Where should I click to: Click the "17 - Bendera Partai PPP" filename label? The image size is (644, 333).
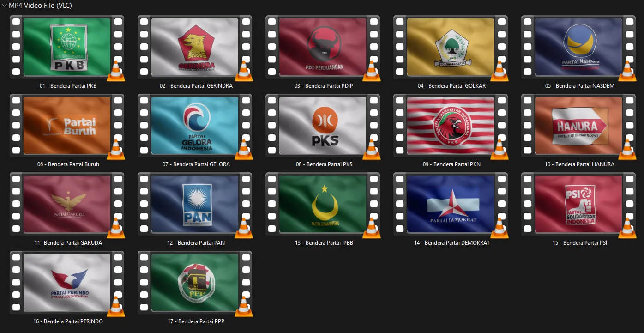click(196, 321)
